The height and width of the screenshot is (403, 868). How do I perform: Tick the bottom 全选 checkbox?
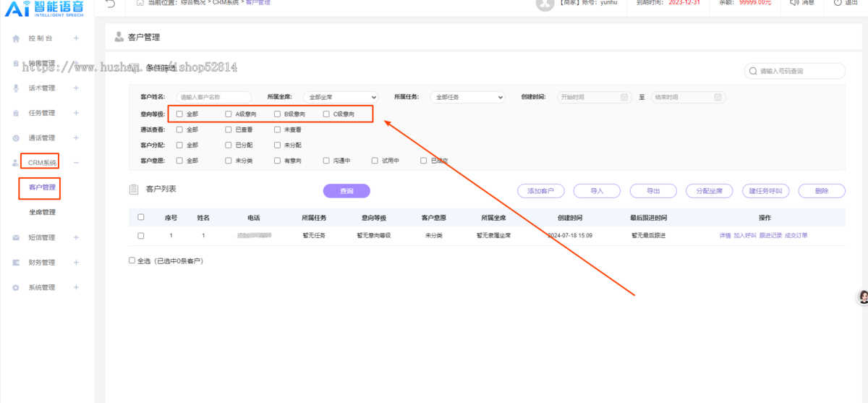[132, 260]
